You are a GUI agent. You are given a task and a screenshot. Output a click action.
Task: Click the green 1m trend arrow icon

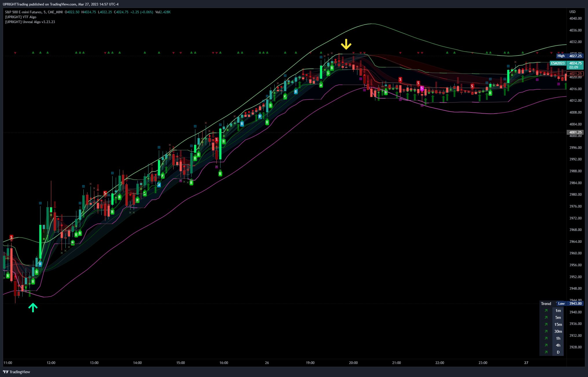pos(546,311)
